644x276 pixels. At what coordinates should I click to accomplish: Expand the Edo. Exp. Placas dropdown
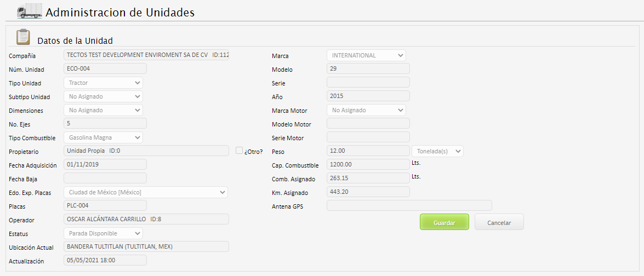(x=146, y=192)
